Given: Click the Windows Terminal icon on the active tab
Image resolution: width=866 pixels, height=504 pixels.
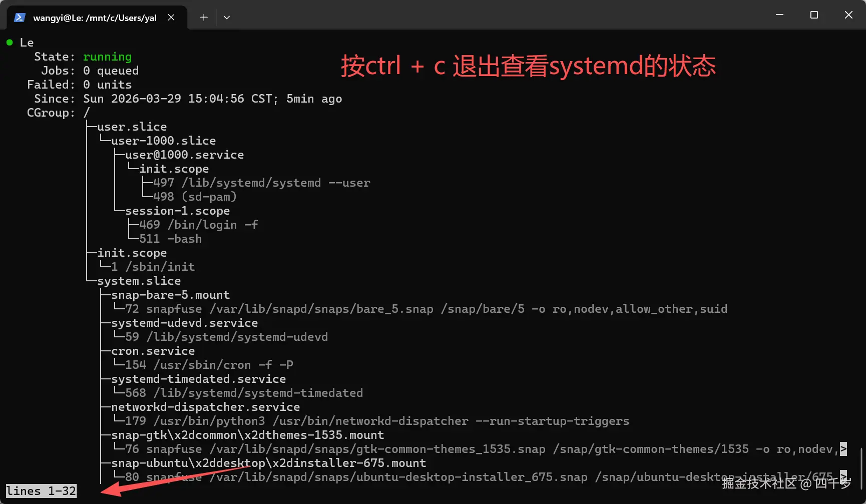Looking at the screenshot, I should (x=20, y=17).
